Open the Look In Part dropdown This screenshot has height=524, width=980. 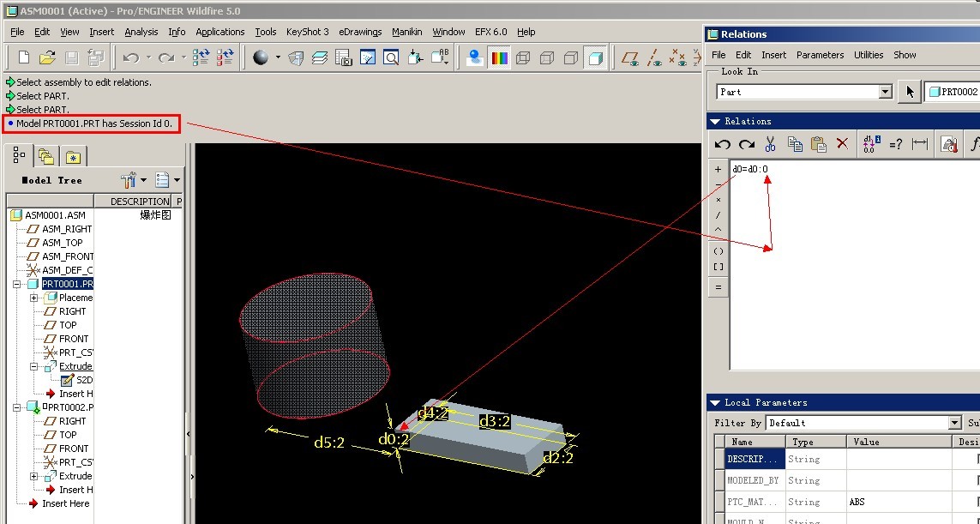(885, 92)
